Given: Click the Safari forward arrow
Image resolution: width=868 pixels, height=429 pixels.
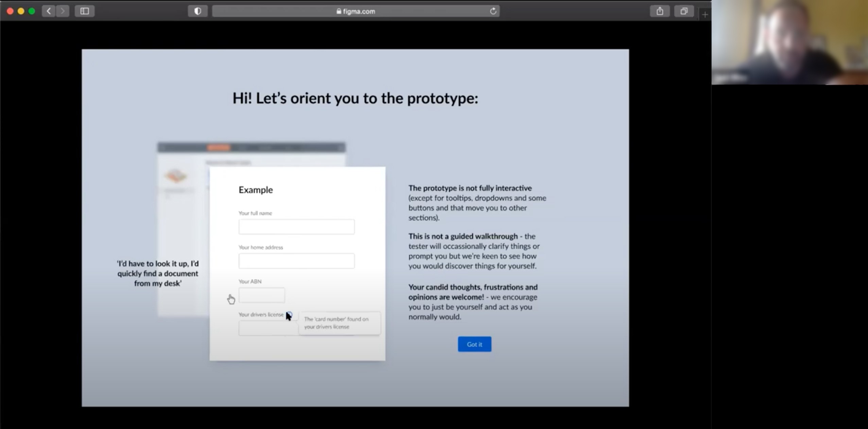Looking at the screenshot, I should (63, 11).
